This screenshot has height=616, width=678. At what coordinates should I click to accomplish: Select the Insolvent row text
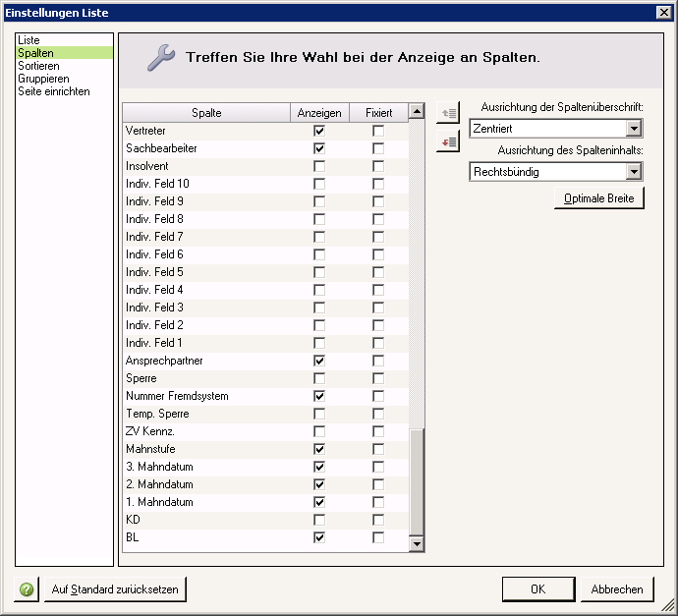click(147, 166)
